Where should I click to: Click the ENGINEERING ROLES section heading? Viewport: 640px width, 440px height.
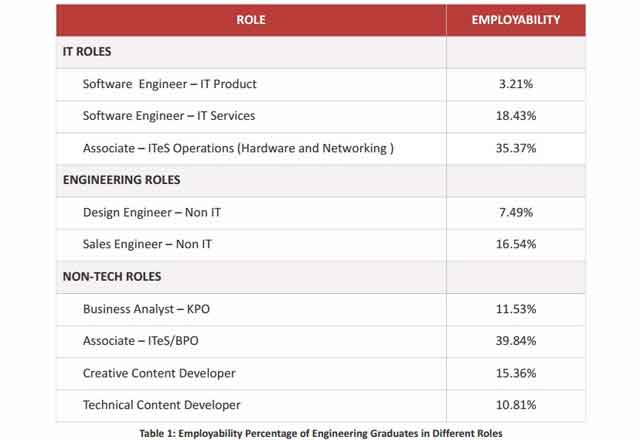pos(121,180)
